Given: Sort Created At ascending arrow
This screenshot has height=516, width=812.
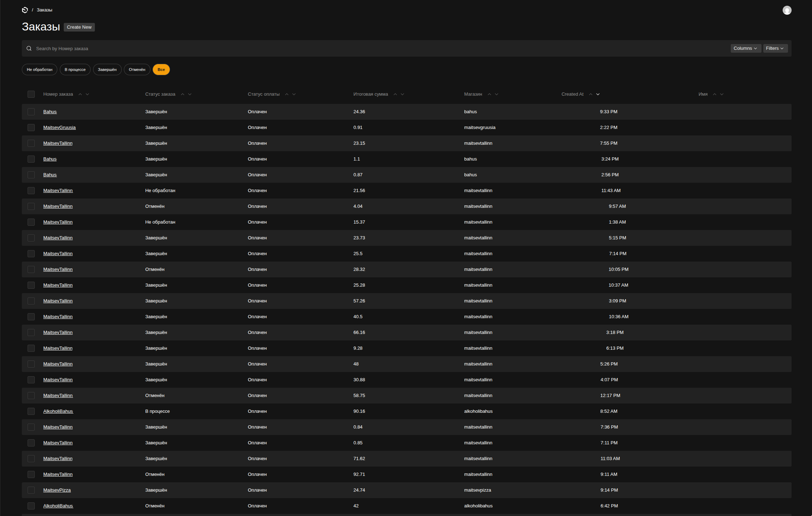Looking at the screenshot, I should [591, 94].
